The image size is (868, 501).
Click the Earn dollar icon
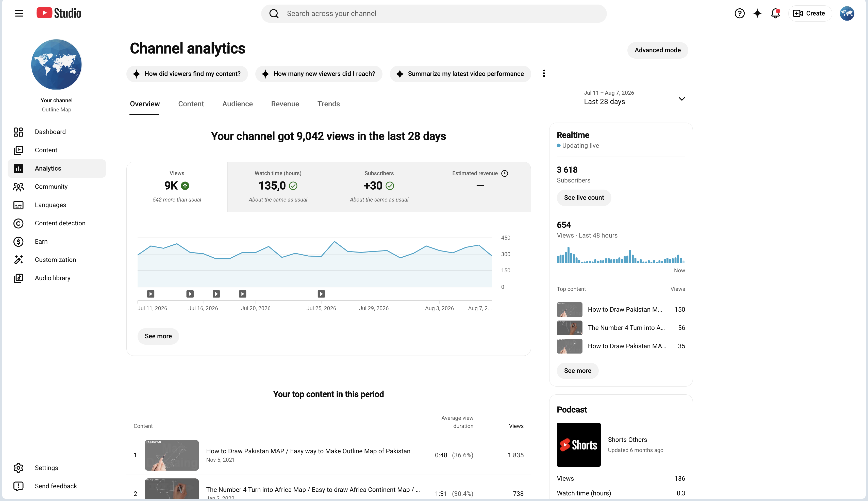coord(18,242)
